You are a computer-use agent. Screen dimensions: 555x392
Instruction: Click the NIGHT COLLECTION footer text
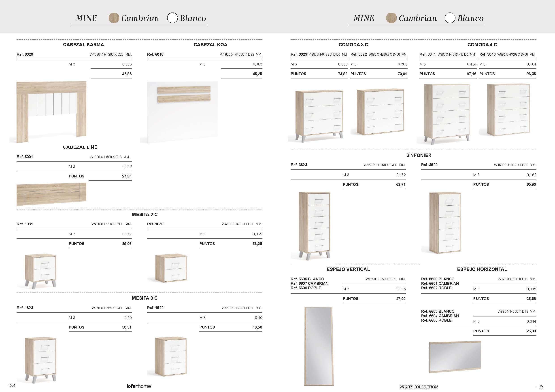[x=419, y=387]
